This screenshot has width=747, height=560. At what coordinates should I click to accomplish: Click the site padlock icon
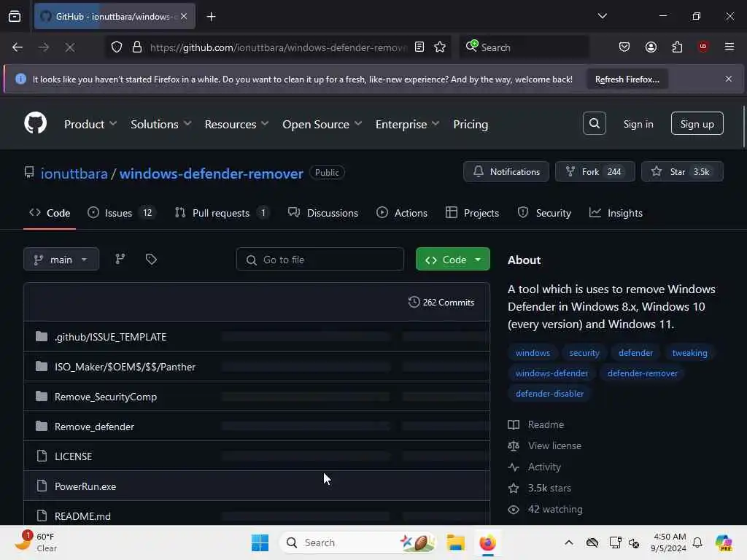[x=136, y=47]
